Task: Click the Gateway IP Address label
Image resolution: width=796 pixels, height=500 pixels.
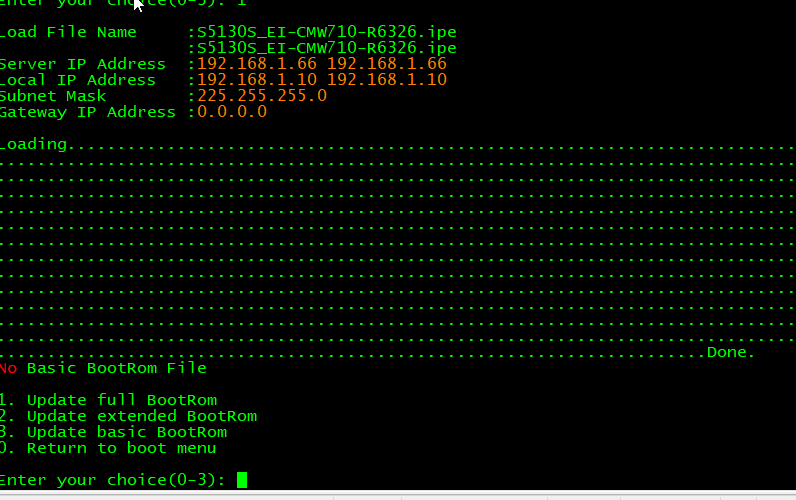Action: click(88, 112)
